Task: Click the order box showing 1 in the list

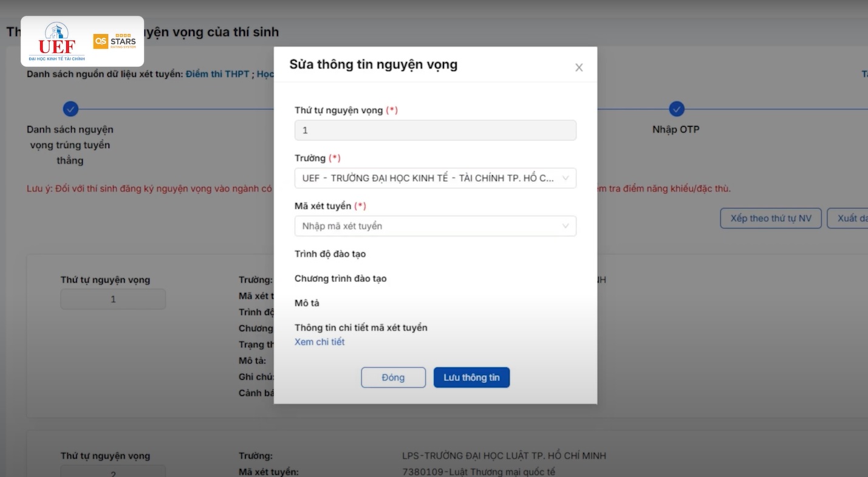Action: (x=113, y=299)
